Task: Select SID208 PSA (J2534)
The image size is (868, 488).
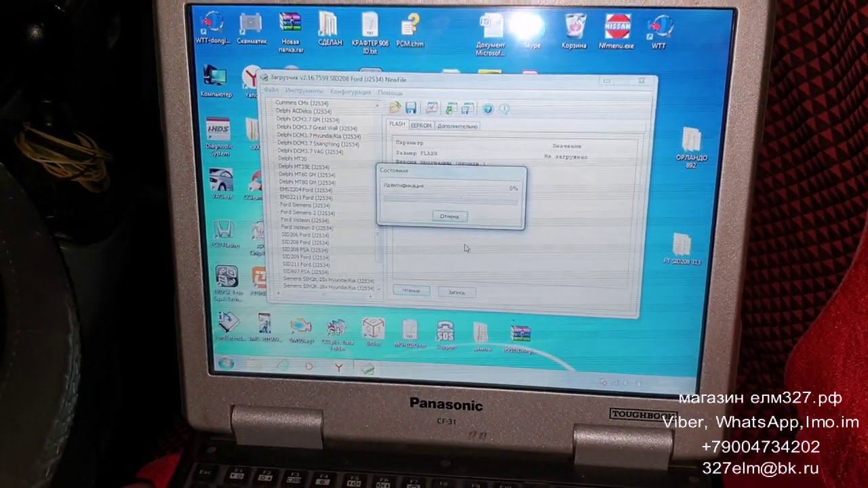Action: pos(305,250)
